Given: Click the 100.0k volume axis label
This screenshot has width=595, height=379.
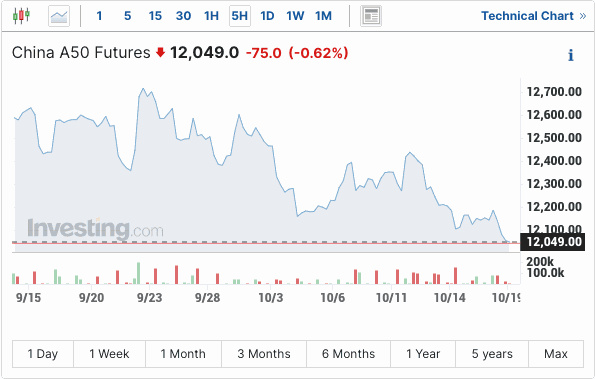Looking at the screenshot, I should coord(545,273).
